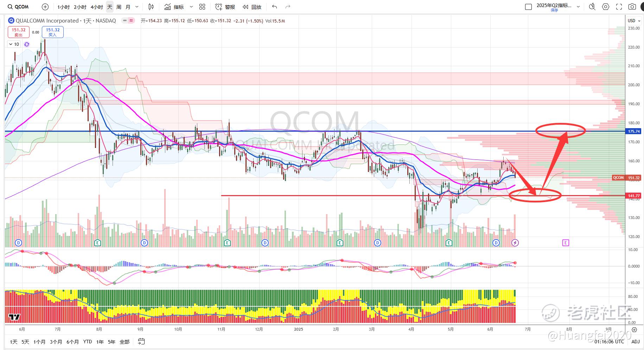The image size is (644, 350).
Task: Collapse indicator legend with 10 chevron
Action: coord(14,44)
